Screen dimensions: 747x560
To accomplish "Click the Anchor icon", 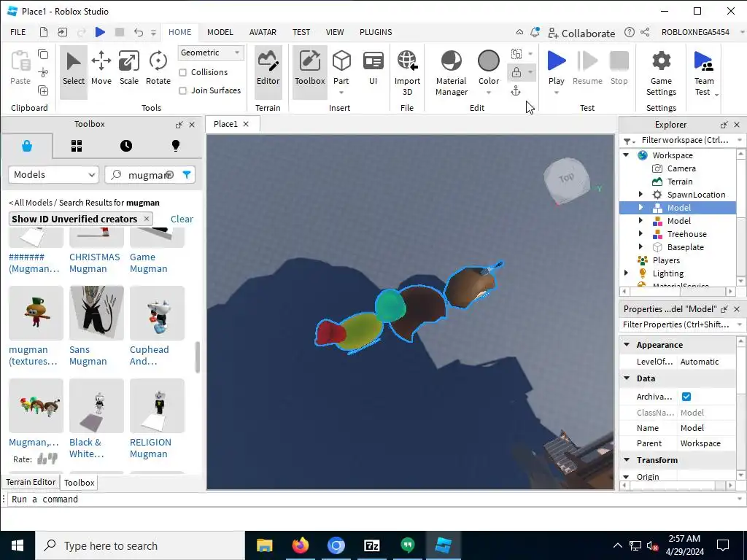I will pos(516,91).
